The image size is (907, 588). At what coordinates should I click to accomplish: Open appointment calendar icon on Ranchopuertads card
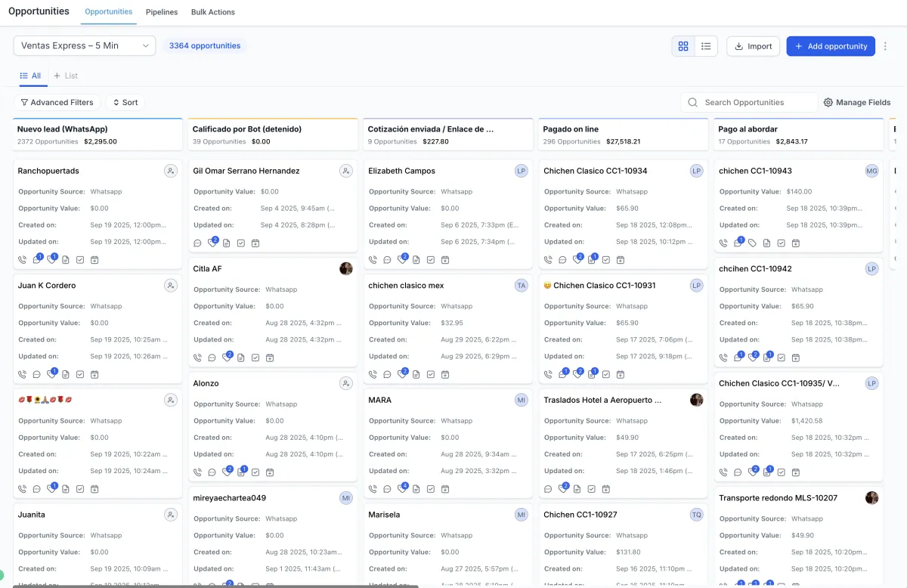[x=94, y=259]
